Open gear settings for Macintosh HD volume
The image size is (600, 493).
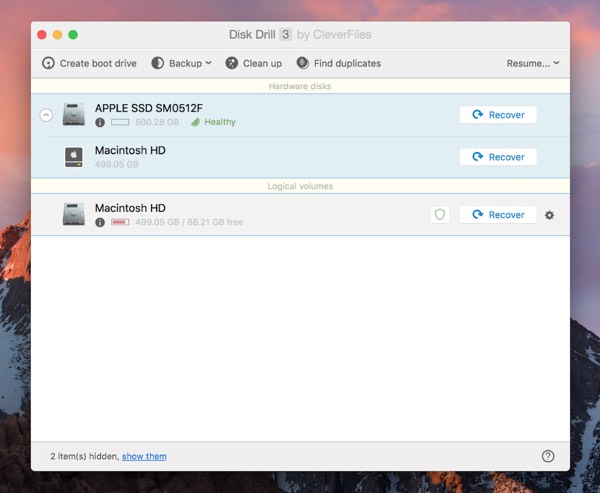tap(549, 215)
